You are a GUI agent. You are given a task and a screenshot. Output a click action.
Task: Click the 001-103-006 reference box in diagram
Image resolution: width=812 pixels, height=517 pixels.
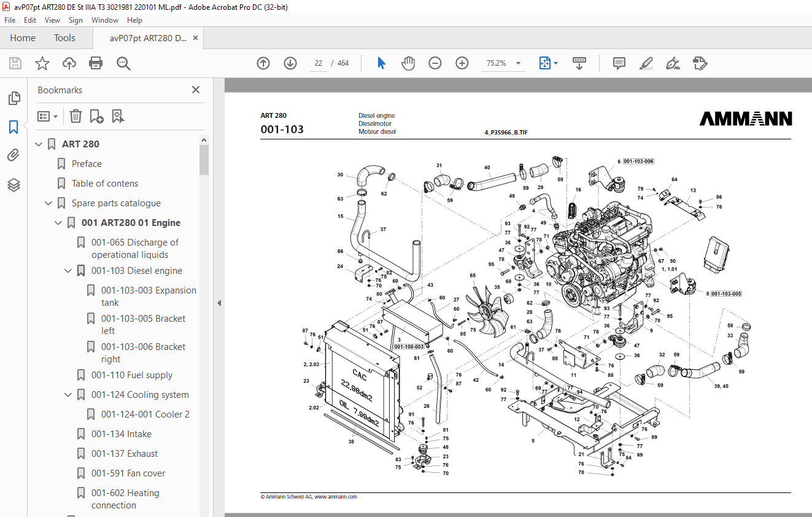(x=638, y=161)
